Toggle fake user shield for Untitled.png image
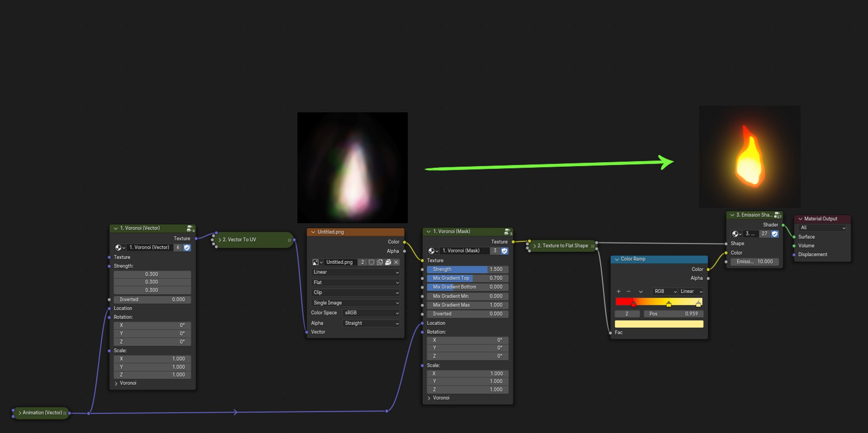868x433 pixels. (372, 262)
